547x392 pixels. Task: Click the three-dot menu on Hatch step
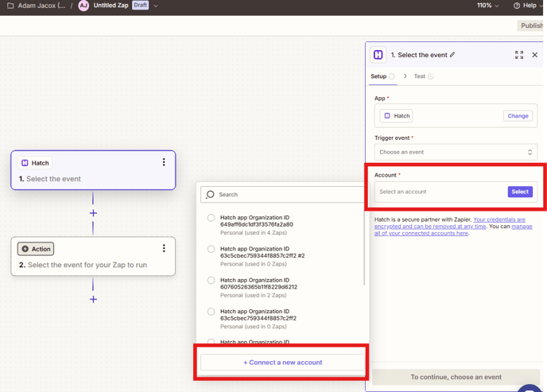(164, 162)
